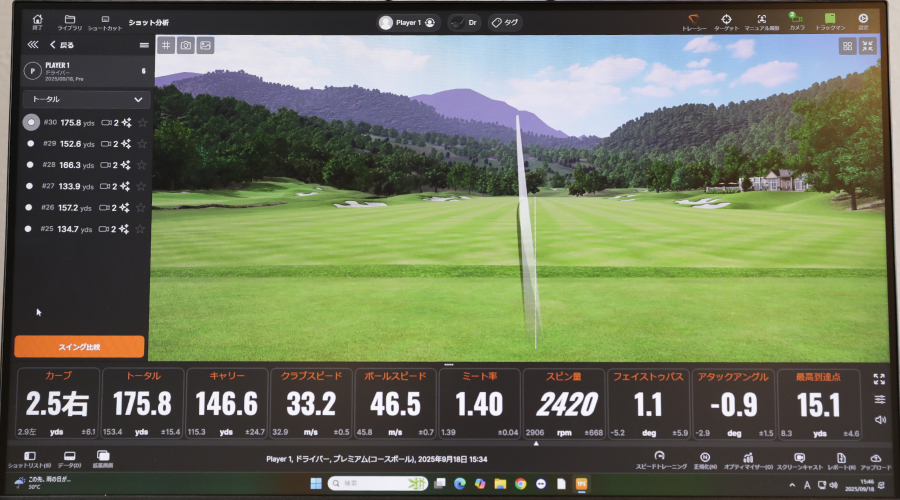Open the Shot List (ショットリスト) tab
Viewport: 900px width, 500px height.
point(30,459)
